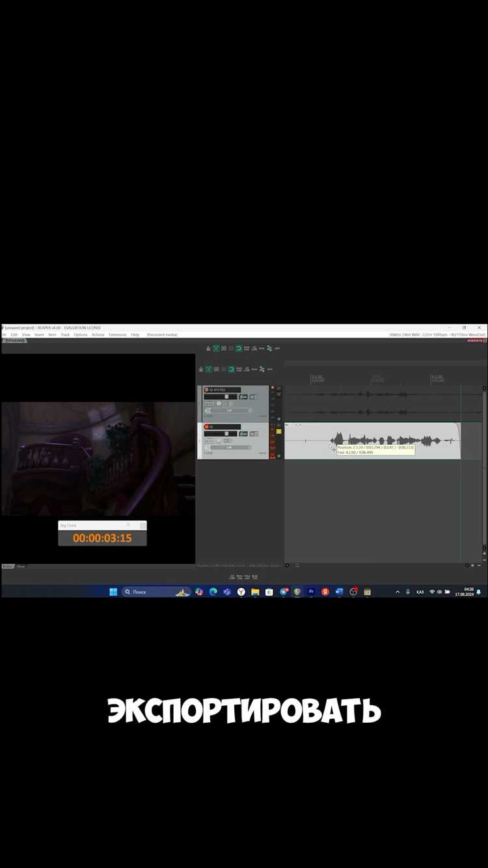Open File Explorer from the taskbar
This screenshot has width=488, height=868.
tap(255, 592)
